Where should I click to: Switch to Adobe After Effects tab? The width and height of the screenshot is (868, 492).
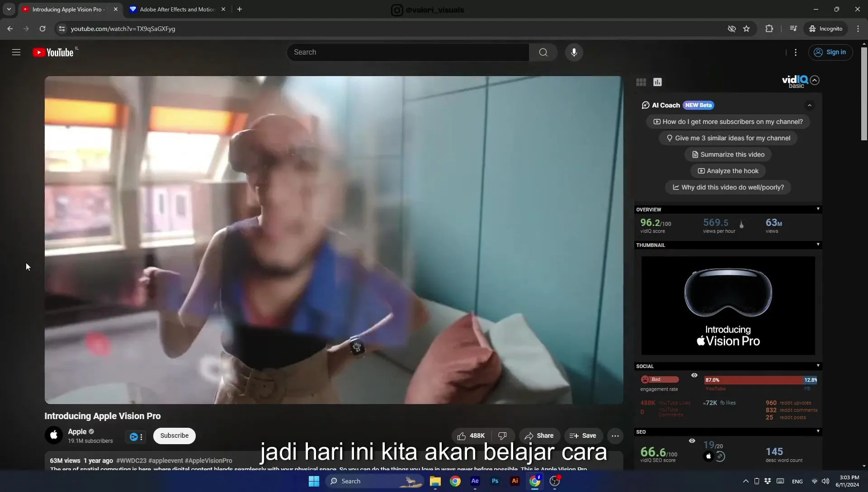point(177,9)
